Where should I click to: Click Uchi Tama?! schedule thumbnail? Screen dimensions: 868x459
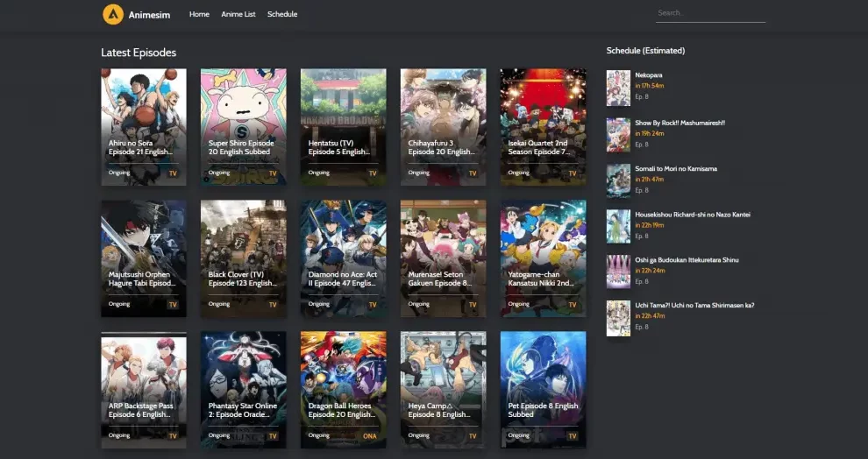pos(618,319)
